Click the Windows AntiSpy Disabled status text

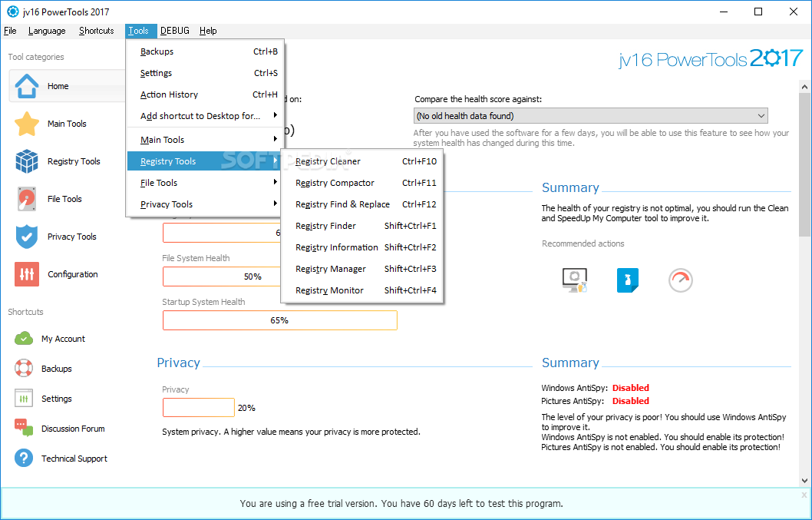(630, 388)
